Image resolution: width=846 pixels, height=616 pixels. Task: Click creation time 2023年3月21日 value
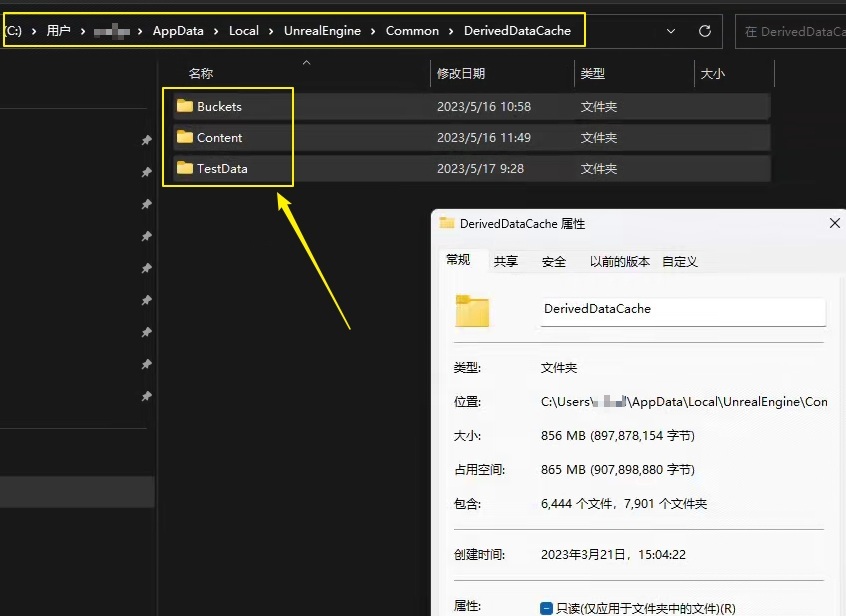click(x=613, y=555)
